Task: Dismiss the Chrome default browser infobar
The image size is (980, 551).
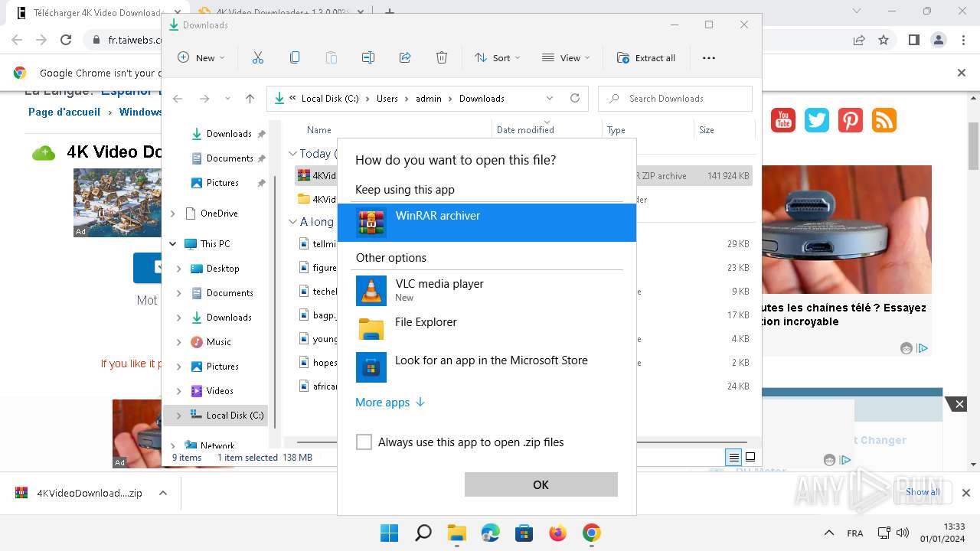Action: [x=962, y=73]
